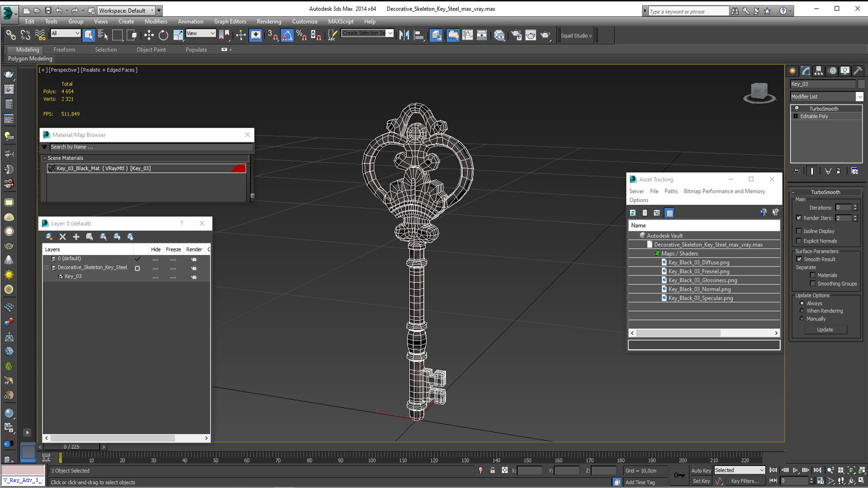This screenshot has height=488, width=868.
Task: Refresh the Asset Tracking list
Action: click(633, 213)
